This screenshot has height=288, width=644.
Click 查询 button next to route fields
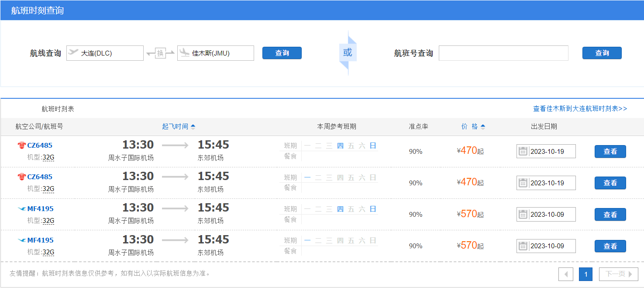pos(282,53)
